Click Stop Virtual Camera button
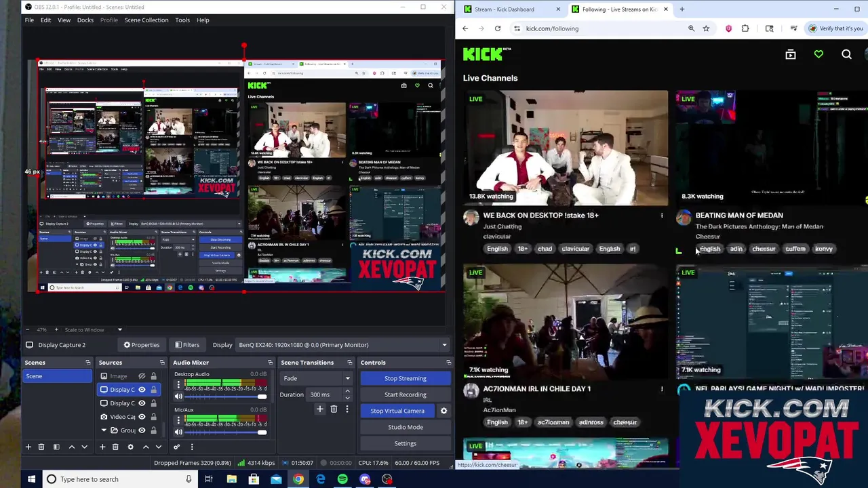868x488 pixels. tap(397, 411)
